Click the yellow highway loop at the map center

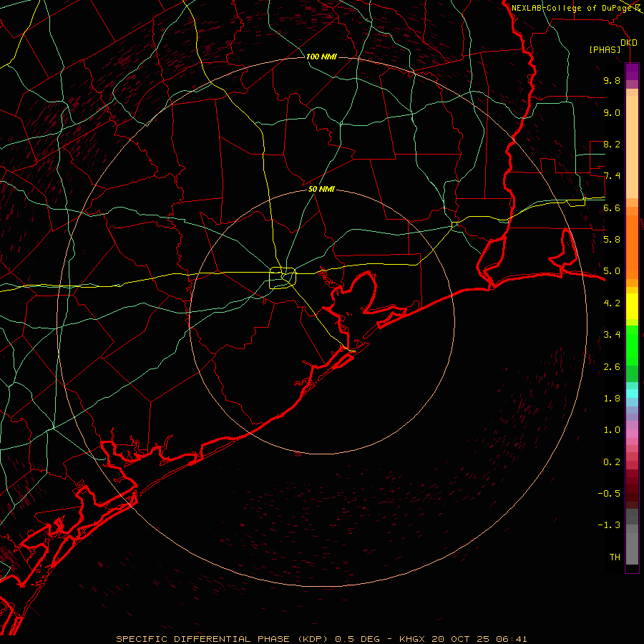pyautogui.click(x=283, y=278)
